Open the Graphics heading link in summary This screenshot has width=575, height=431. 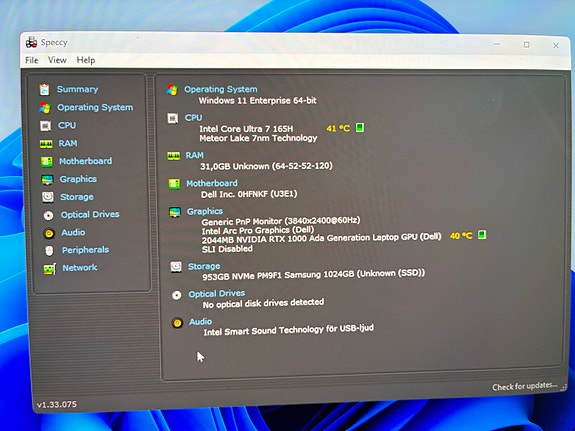[x=205, y=211]
